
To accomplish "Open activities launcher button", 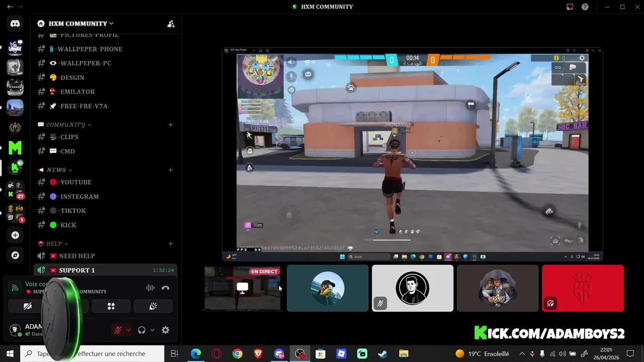I will pos(111,306).
